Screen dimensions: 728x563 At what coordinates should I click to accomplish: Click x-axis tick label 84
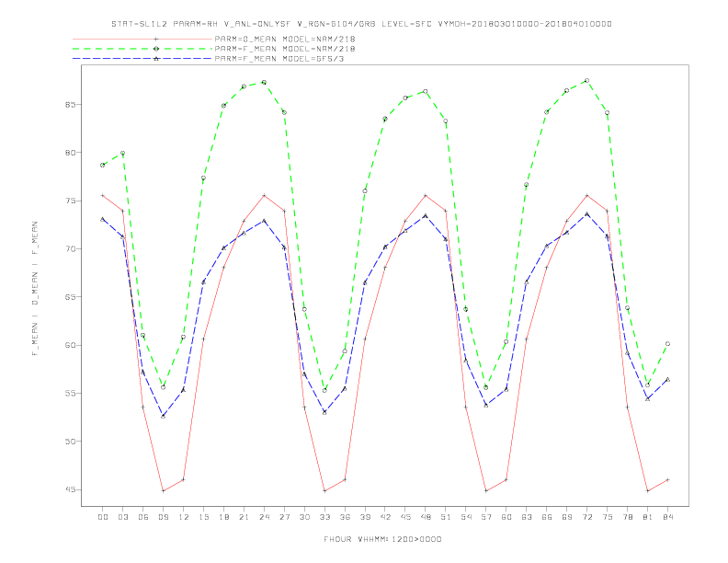pos(667,517)
